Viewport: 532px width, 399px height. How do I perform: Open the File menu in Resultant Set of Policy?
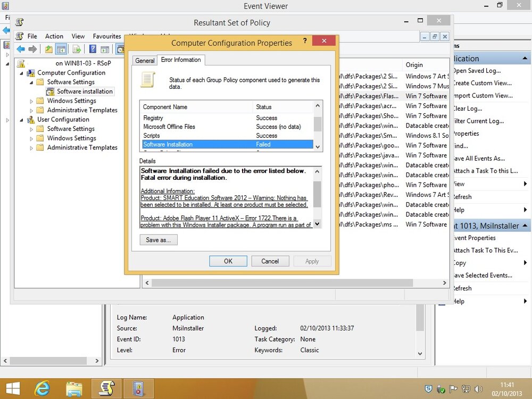(32, 36)
